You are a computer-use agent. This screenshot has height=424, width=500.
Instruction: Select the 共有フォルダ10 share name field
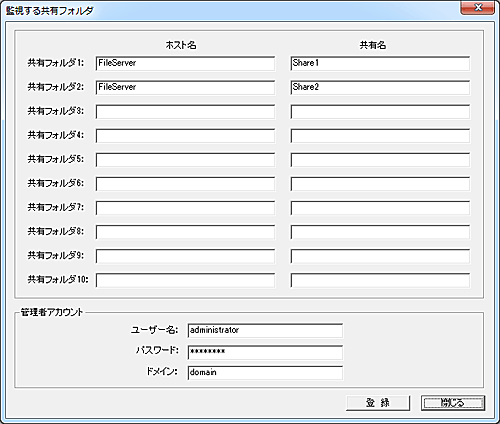tap(380, 280)
